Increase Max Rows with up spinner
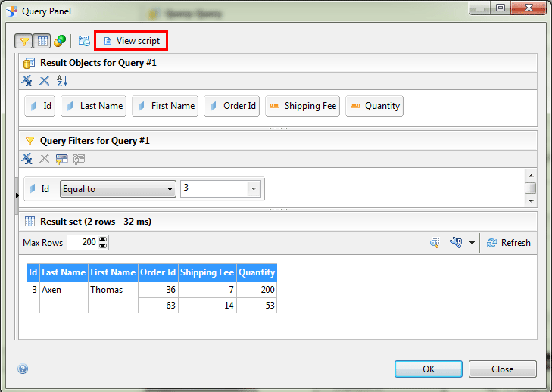 pos(103,239)
